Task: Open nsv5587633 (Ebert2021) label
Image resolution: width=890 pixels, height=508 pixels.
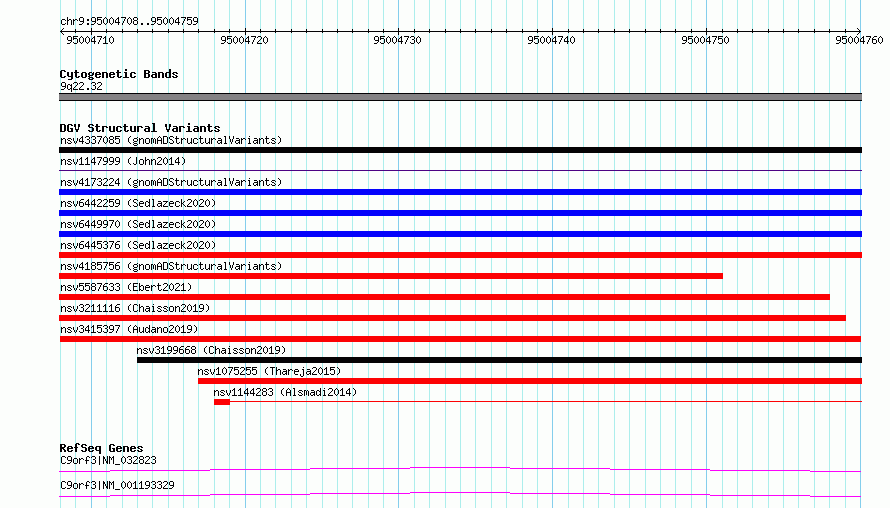Action: pyautogui.click(x=126, y=287)
